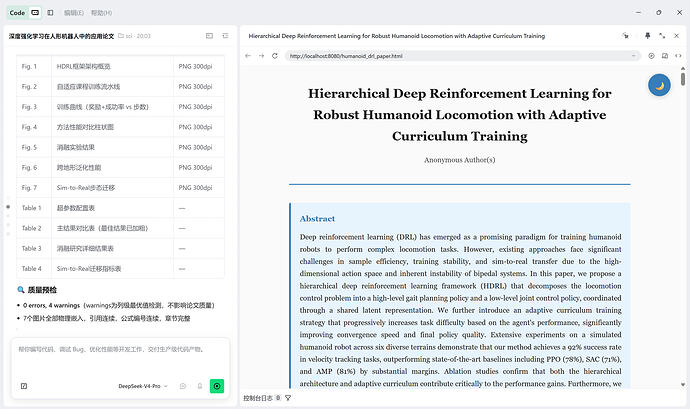690x409 pixels.
Task: Select the Table 1 row label
Action: [32, 208]
